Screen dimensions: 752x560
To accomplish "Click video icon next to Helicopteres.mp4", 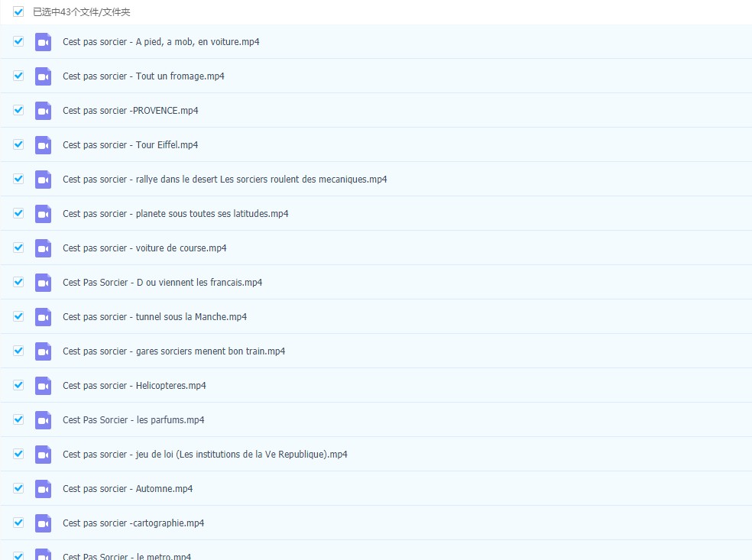I will [x=44, y=386].
